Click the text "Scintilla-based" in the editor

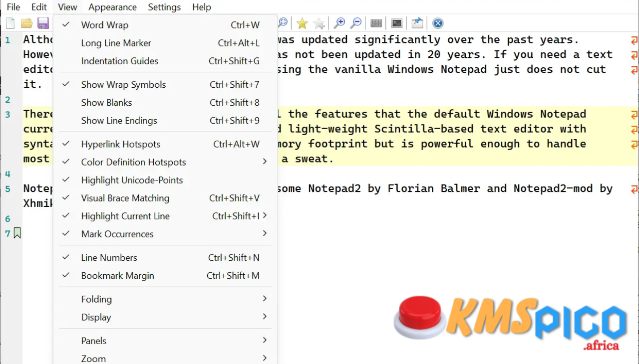(424, 129)
